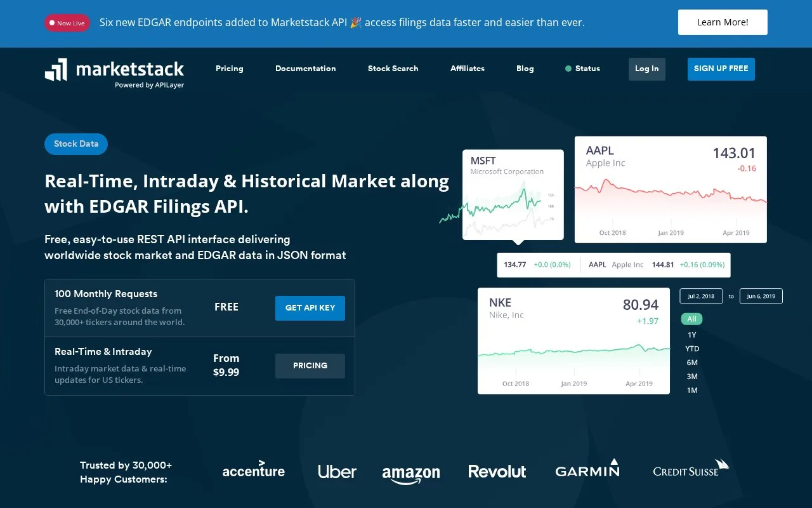Select the 1M range filter
Image resolution: width=812 pixels, height=508 pixels.
point(692,391)
